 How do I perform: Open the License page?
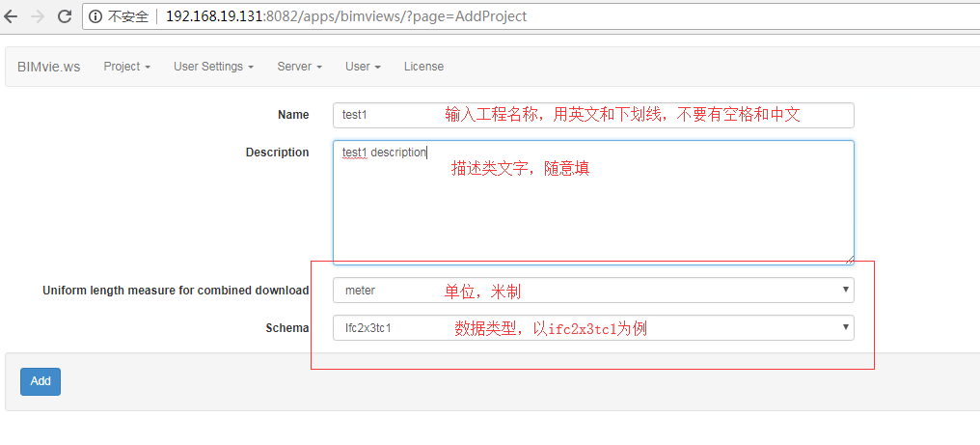423,67
